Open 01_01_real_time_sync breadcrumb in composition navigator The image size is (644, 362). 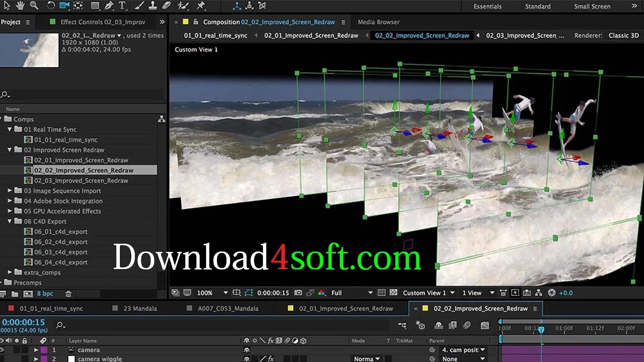215,35
